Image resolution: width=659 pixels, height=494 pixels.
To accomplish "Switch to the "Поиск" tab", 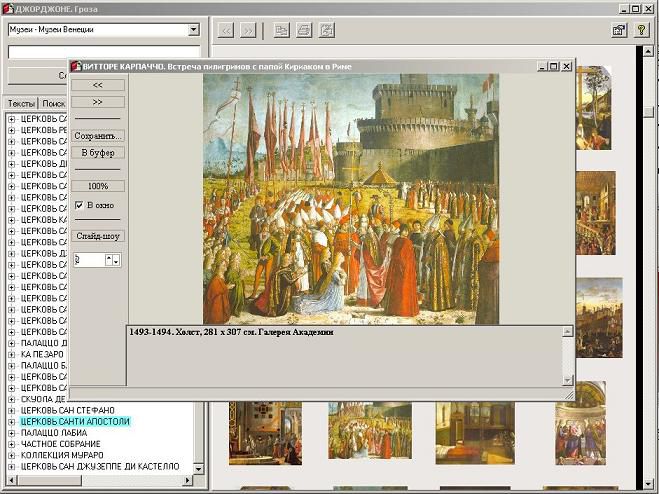I will (x=53, y=103).
